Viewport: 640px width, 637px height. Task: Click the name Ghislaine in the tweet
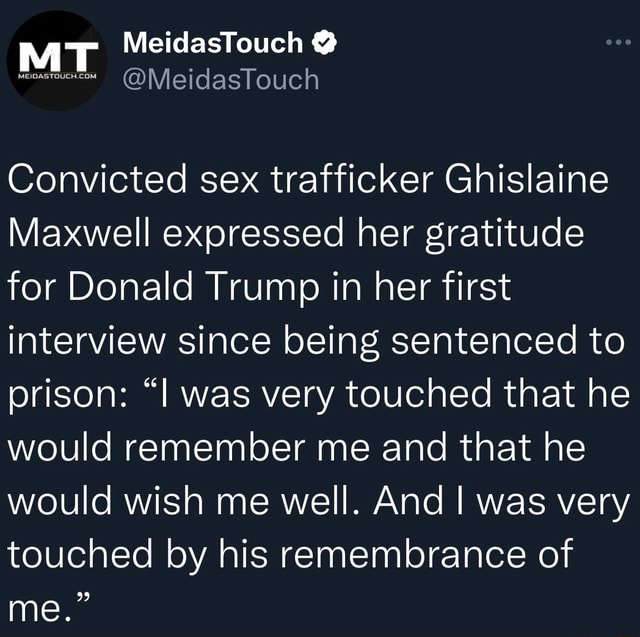[527, 179]
